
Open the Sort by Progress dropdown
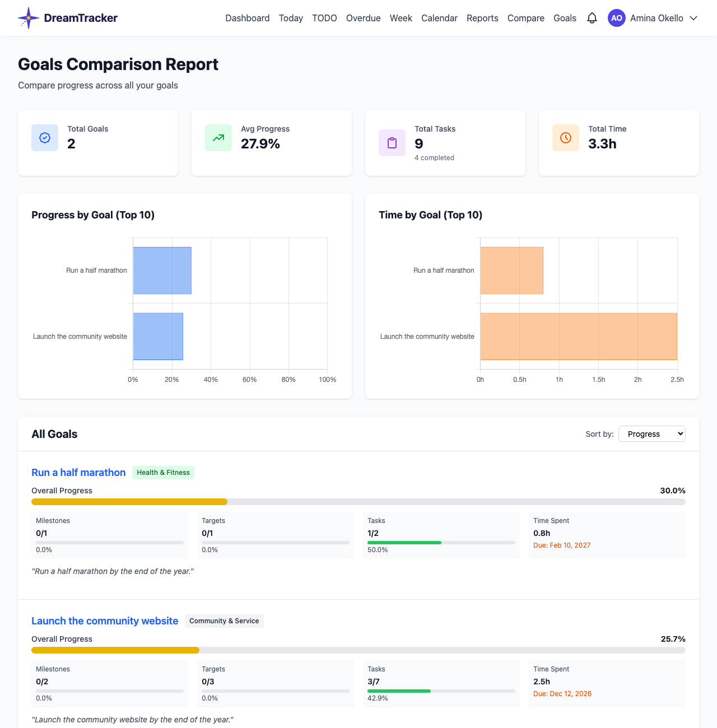652,434
